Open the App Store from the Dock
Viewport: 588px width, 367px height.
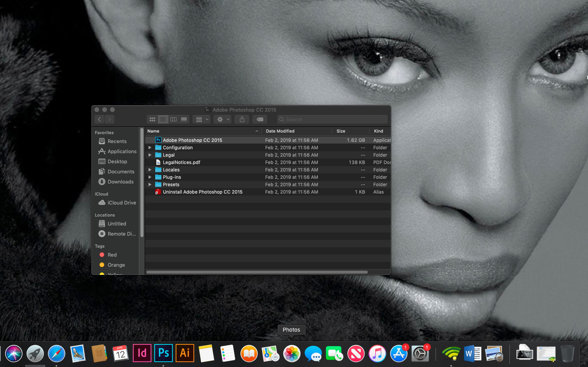coord(399,354)
